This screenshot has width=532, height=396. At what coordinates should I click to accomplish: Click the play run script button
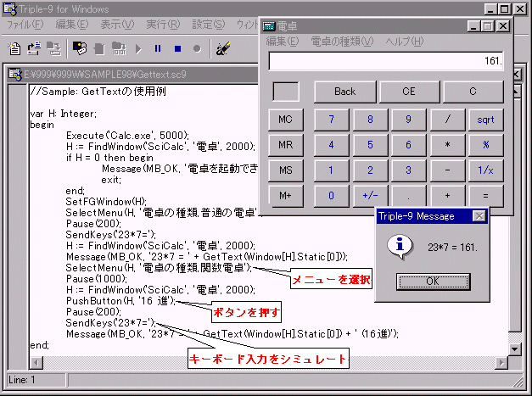[x=138, y=49]
